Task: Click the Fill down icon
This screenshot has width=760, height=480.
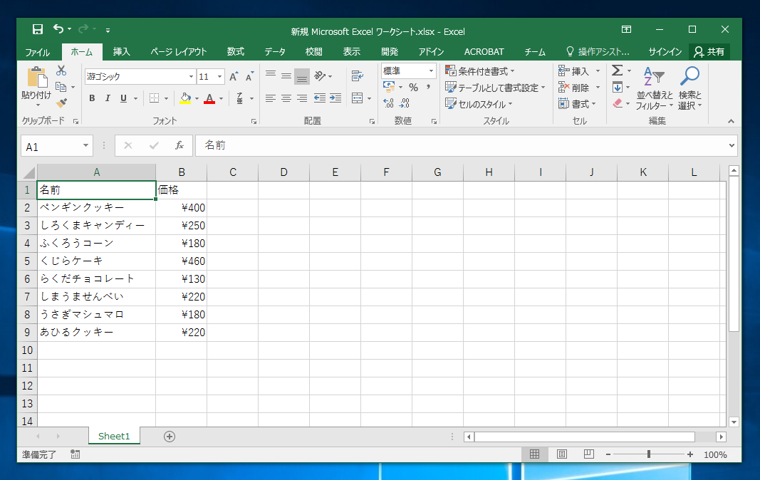Action: click(x=618, y=87)
